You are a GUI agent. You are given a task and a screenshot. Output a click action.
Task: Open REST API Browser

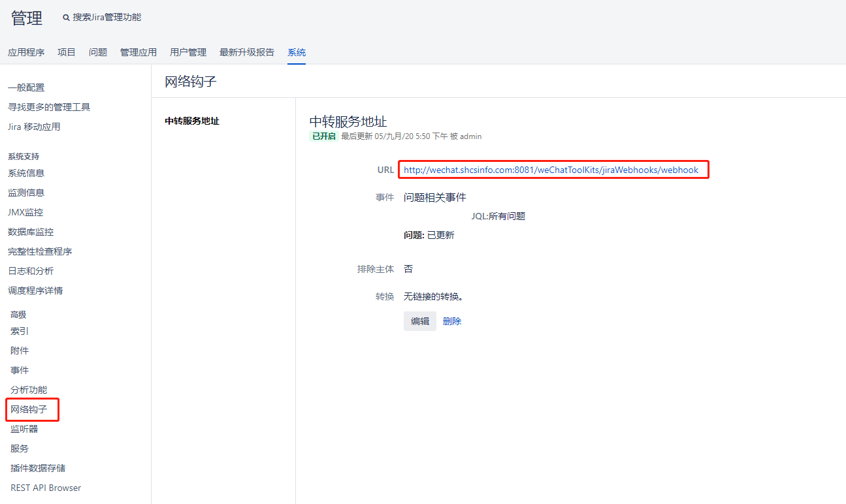point(46,488)
